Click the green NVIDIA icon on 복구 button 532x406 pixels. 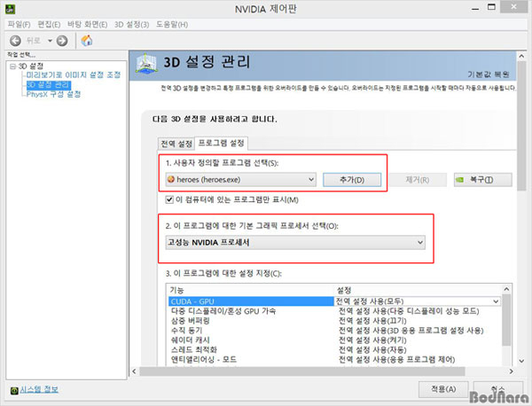[x=459, y=180]
